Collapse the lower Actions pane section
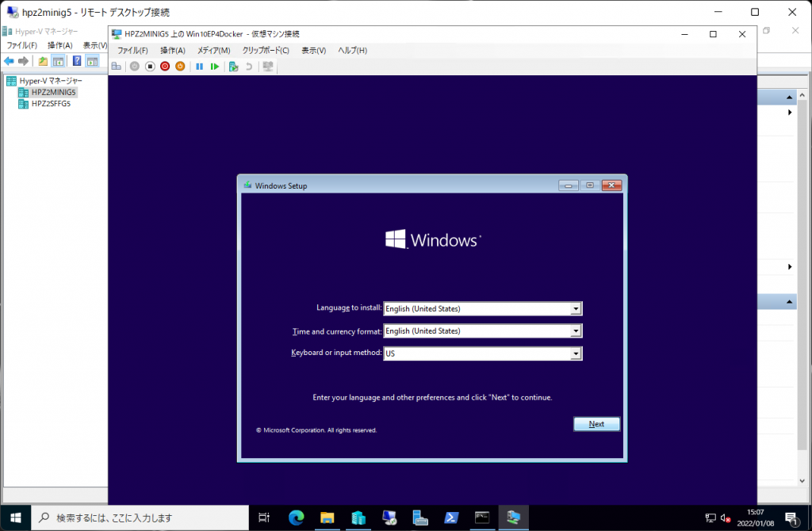This screenshot has width=812, height=531. (789, 302)
